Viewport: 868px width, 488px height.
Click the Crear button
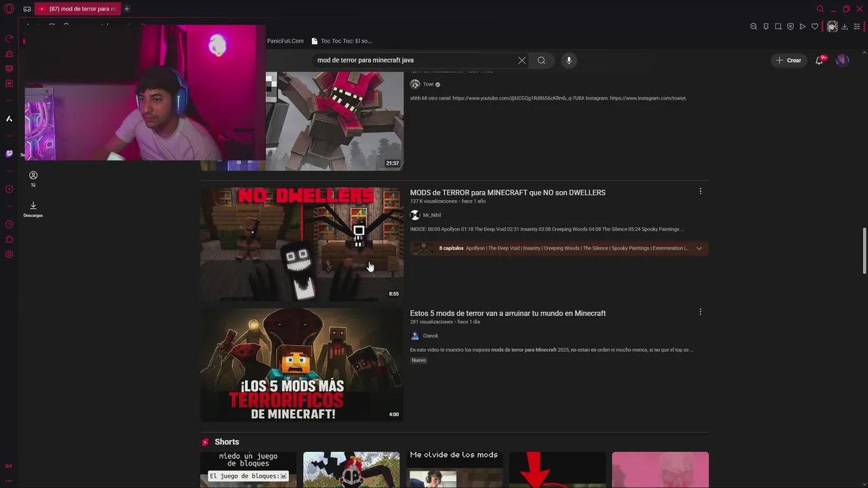click(789, 60)
